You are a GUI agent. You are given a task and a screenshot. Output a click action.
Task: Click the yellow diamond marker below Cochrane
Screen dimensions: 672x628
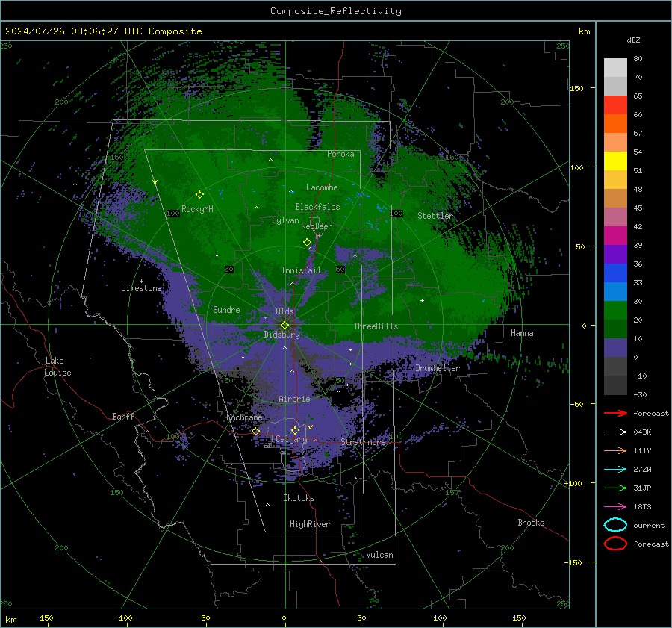pyautogui.click(x=256, y=432)
